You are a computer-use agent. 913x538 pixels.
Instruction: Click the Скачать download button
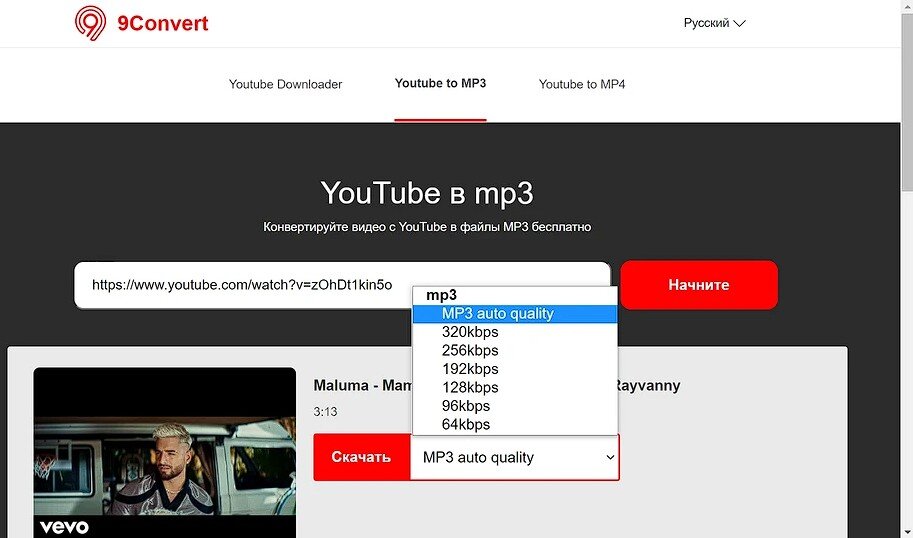[x=362, y=457]
